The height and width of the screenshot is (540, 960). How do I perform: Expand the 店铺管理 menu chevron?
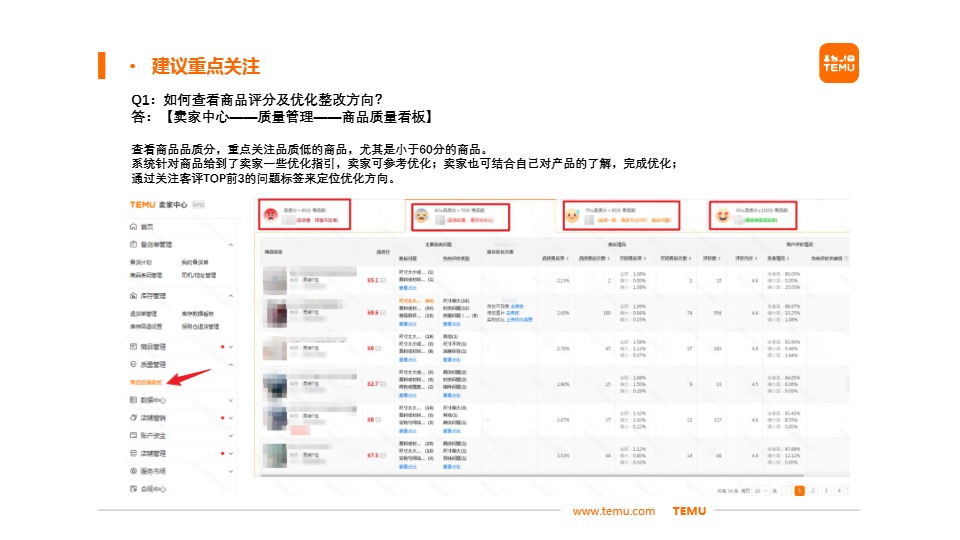tap(231, 453)
